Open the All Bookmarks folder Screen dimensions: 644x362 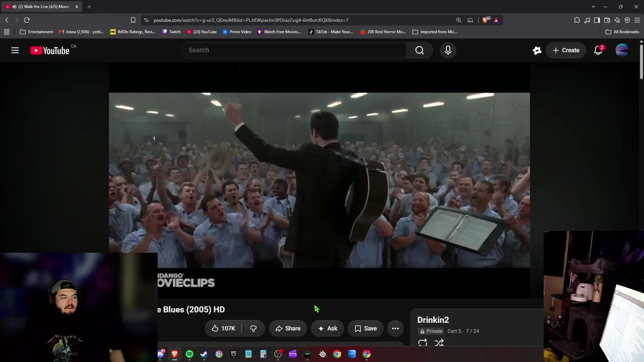(x=622, y=32)
